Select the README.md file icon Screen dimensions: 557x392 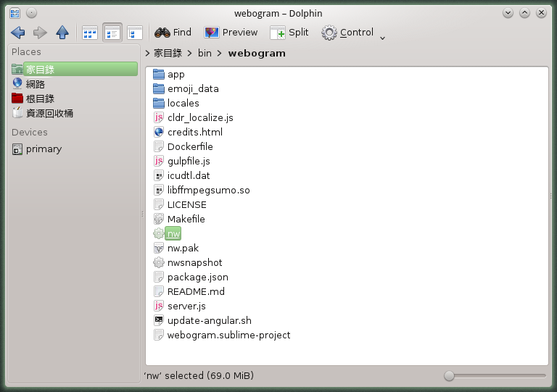(x=158, y=291)
